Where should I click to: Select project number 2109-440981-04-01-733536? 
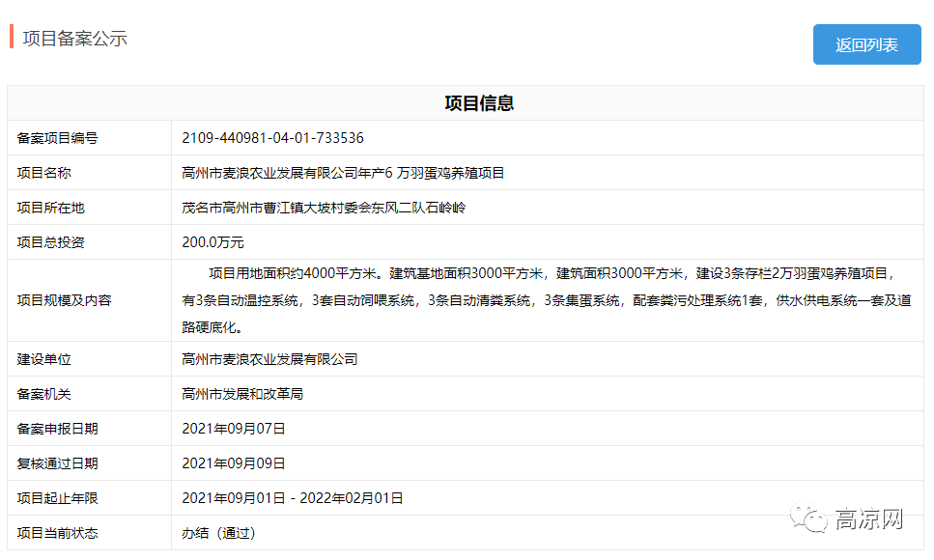pyautogui.click(x=272, y=138)
